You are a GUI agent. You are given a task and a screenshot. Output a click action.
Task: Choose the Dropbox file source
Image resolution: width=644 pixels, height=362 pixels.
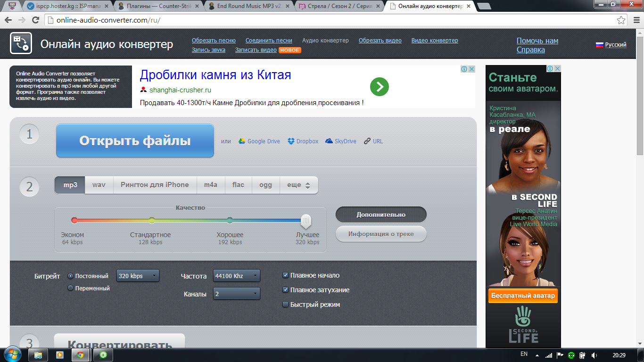303,141
